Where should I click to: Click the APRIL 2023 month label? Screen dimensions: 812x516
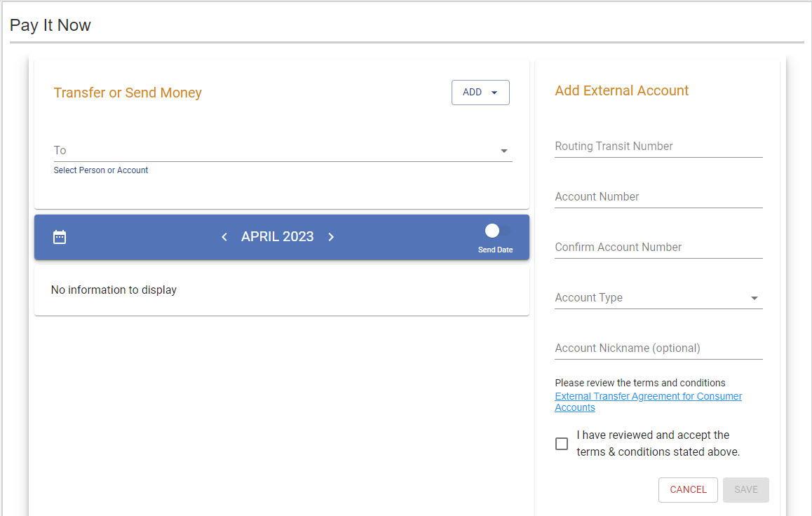pos(277,237)
